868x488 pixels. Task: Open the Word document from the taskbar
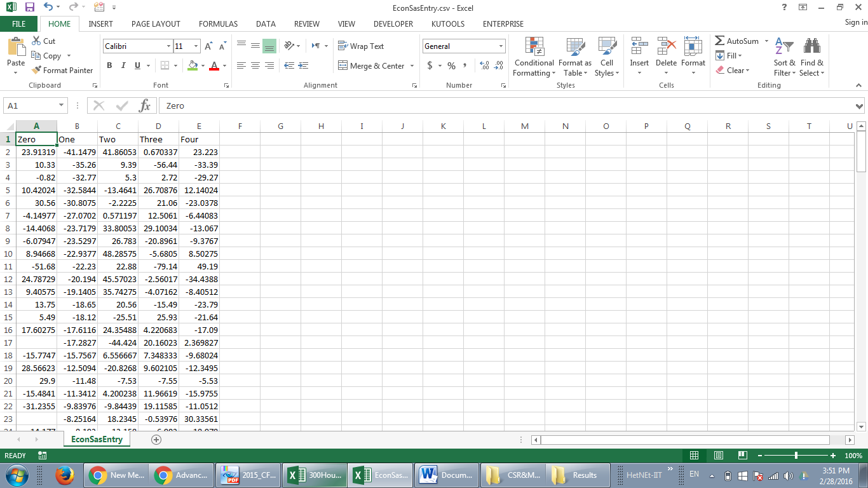pyautogui.click(x=447, y=475)
